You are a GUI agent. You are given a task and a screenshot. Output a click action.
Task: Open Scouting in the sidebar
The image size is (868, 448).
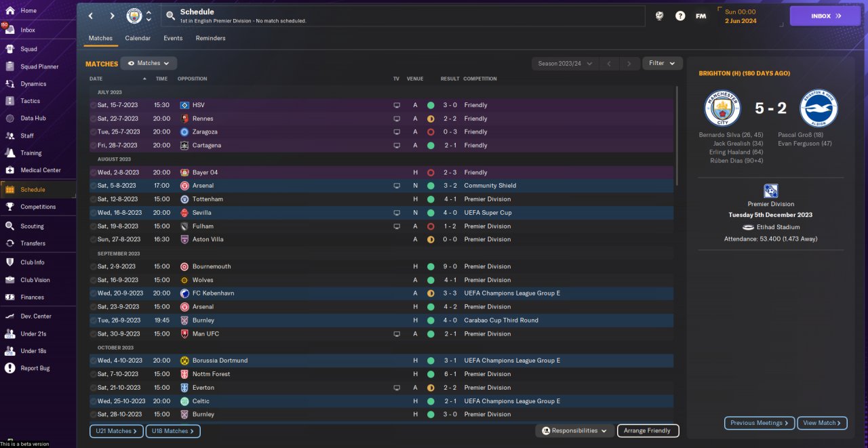click(32, 226)
